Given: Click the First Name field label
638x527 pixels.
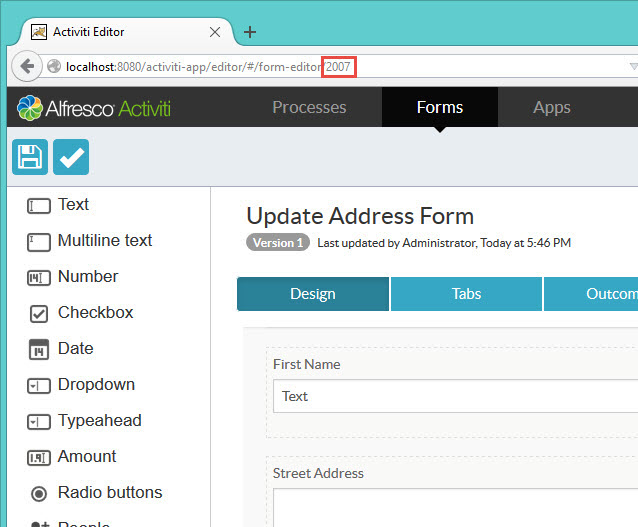Looking at the screenshot, I should pyautogui.click(x=307, y=364).
